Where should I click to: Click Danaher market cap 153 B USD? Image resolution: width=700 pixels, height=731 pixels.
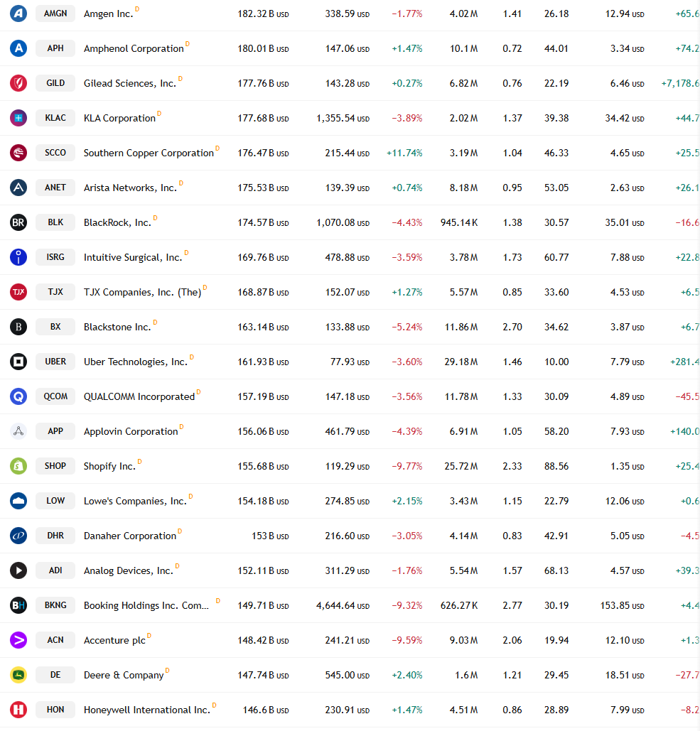click(270, 536)
